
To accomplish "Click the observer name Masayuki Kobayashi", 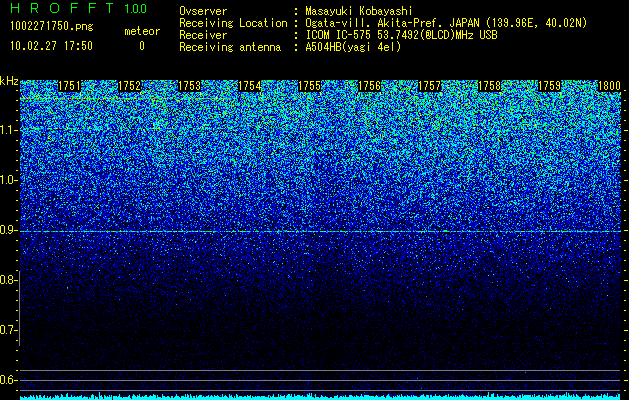I will tap(359, 11).
